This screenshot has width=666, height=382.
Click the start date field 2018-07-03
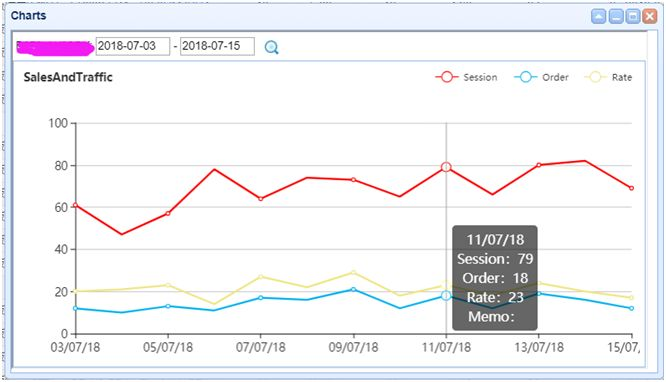click(x=133, y=46)
